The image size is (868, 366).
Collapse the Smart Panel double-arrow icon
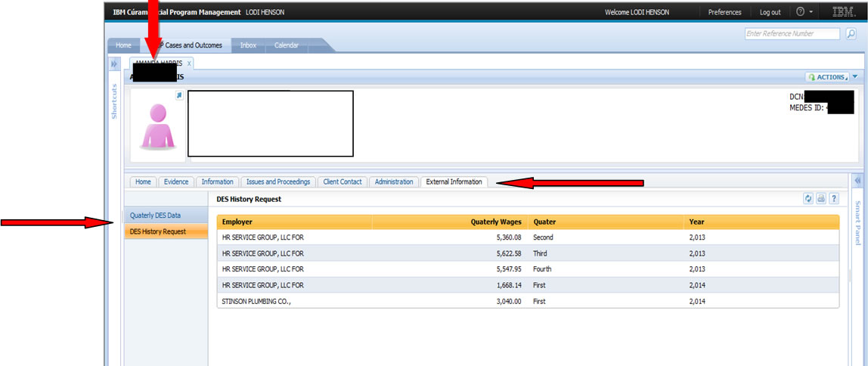point(857,181)
